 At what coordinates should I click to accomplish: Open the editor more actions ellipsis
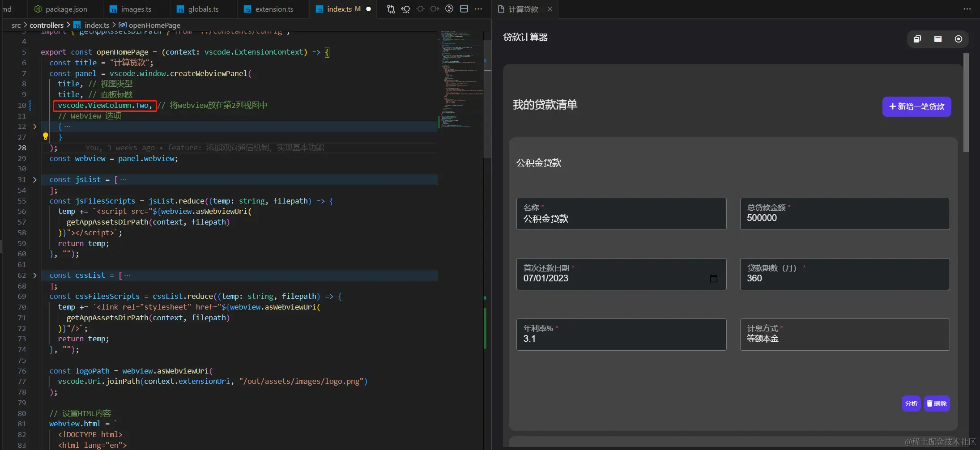pyautogui.click(x=478, y=9)
